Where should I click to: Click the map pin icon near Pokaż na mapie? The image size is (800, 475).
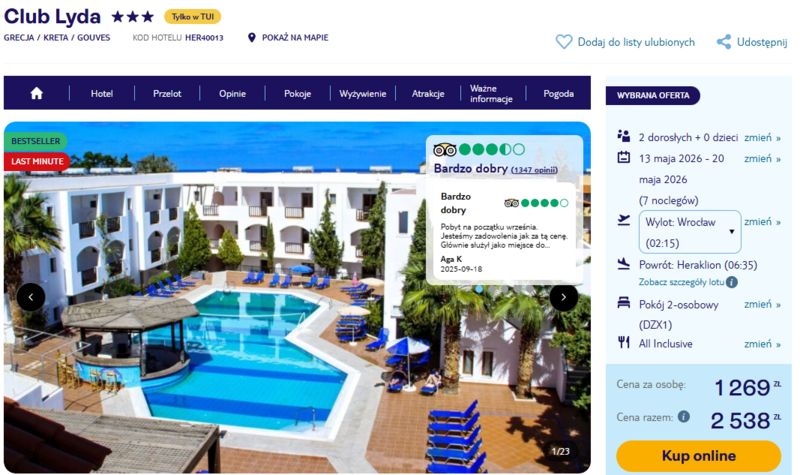(252, 38)
